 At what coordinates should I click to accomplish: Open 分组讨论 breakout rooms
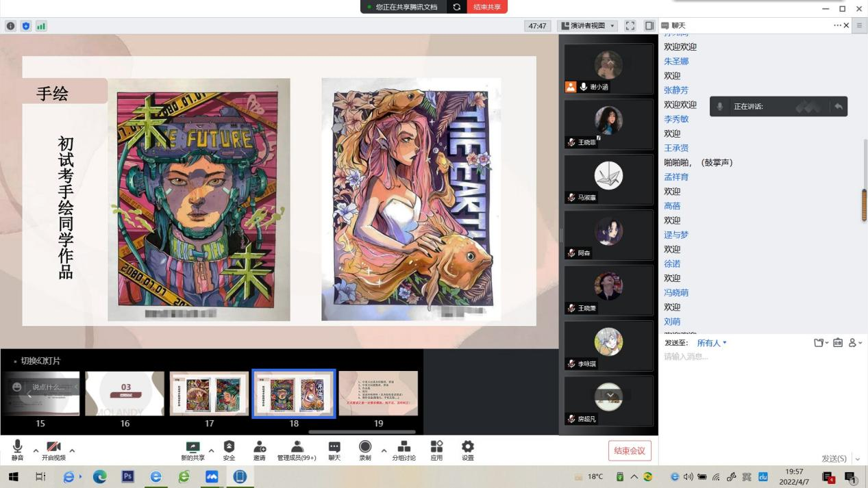[404, 450]
